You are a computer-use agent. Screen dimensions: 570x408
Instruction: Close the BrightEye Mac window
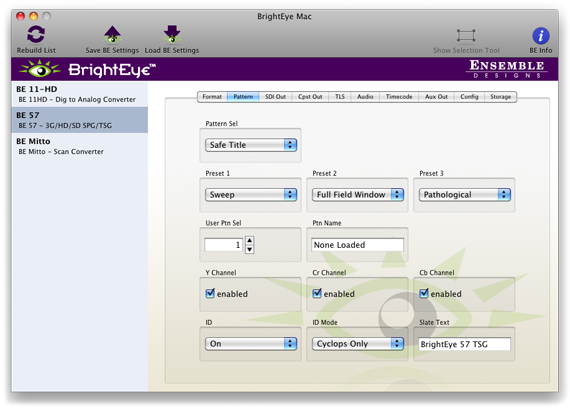tap(20, 16)
